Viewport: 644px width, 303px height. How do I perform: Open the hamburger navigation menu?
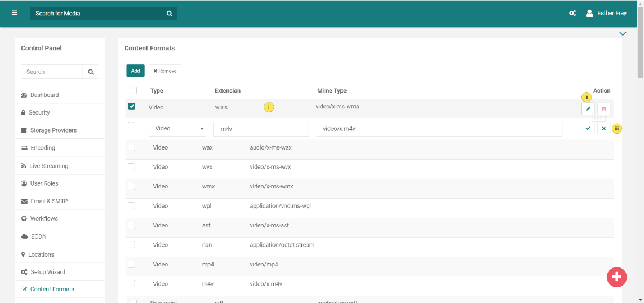tap(15, 13)
